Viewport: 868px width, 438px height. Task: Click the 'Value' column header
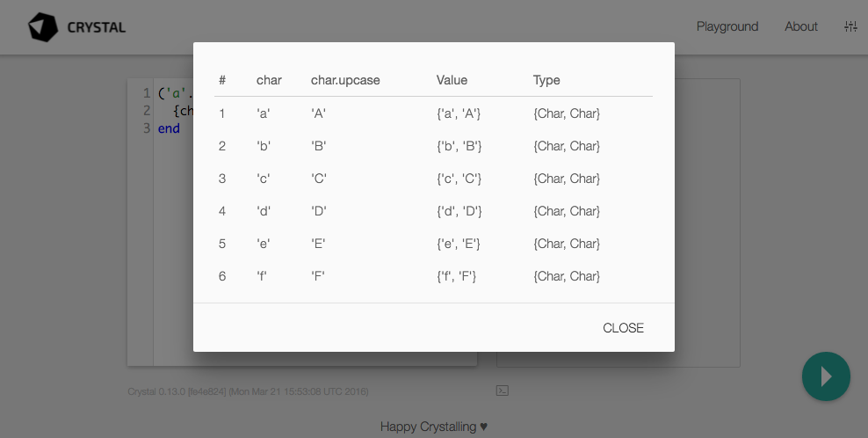[452, 80]
